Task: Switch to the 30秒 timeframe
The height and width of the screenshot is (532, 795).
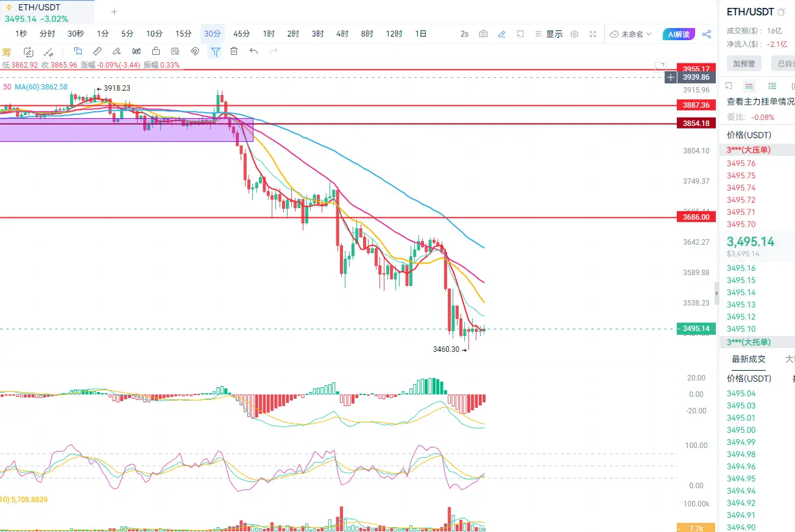Action: (76, 34)
